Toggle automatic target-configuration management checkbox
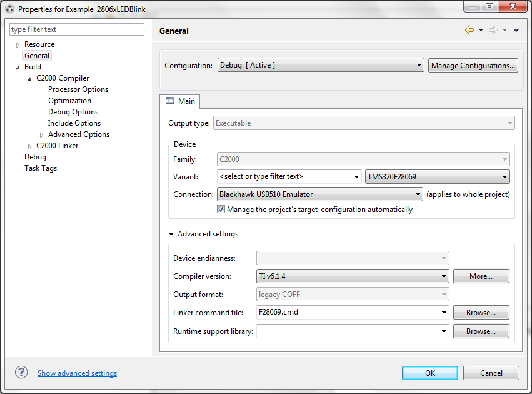 click(x=221, y=210)
